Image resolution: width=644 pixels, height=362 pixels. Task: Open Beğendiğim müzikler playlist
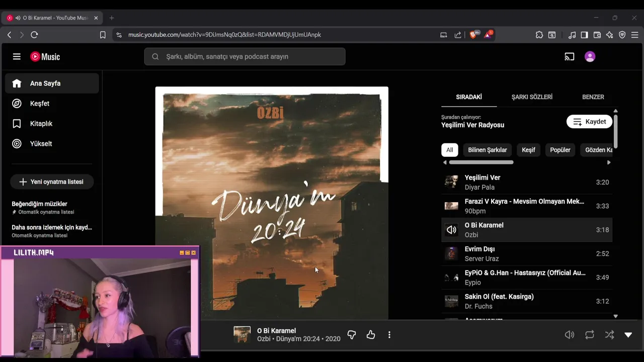coord(52,208)
